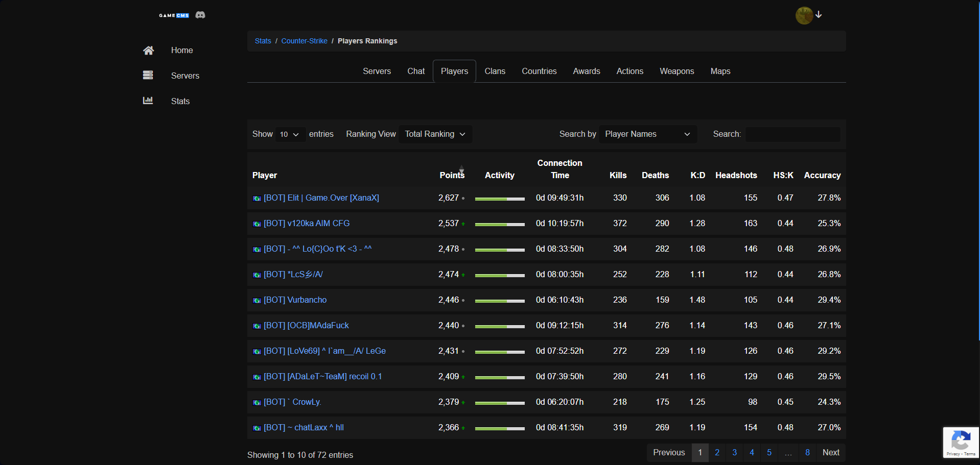Click the activity bar of CrowLy. row

point(500,403)
